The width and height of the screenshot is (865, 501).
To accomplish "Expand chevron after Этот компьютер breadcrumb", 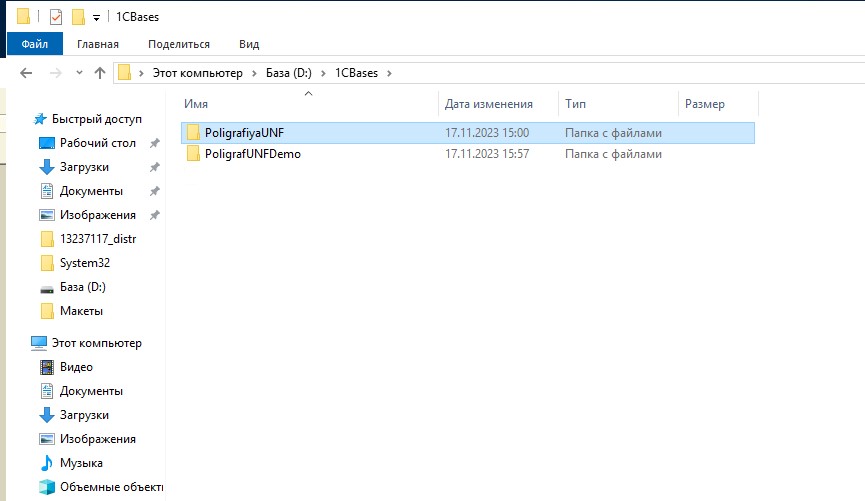I will coord(254,73).
